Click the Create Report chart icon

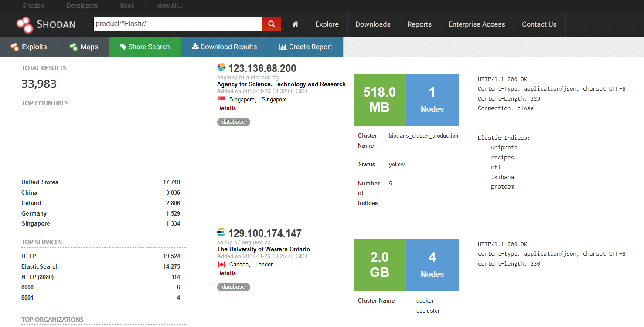point(283,47)
